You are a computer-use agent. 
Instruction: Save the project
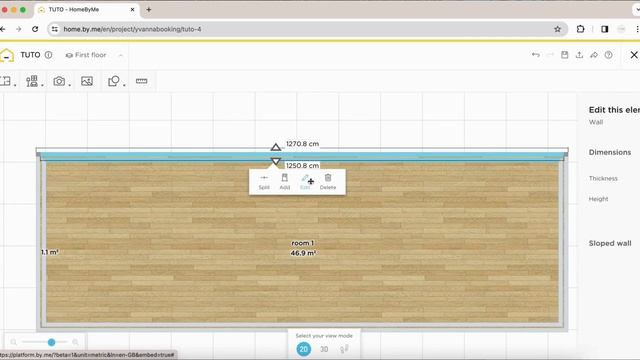coord(564,55)
